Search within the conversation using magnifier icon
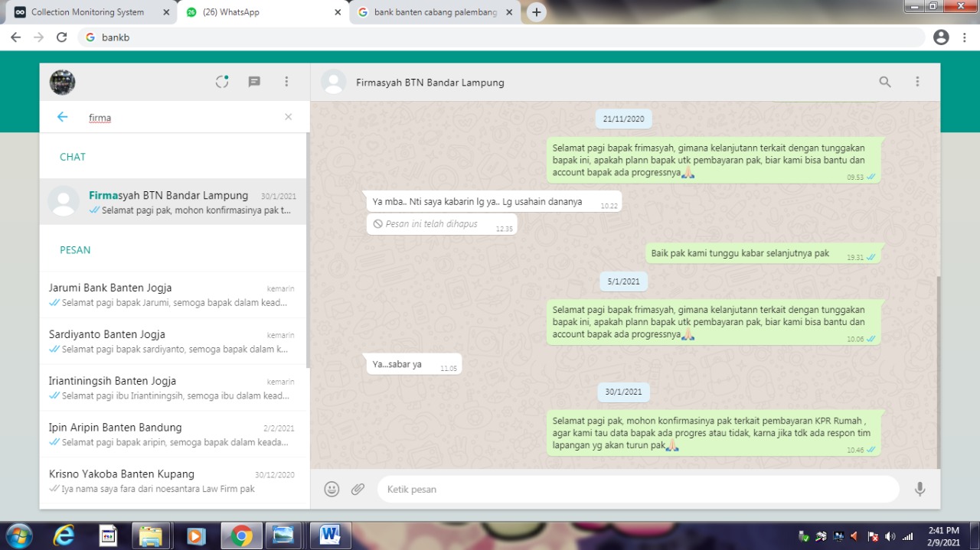Screen dimensions: 980x550 [x=885, y=82]
